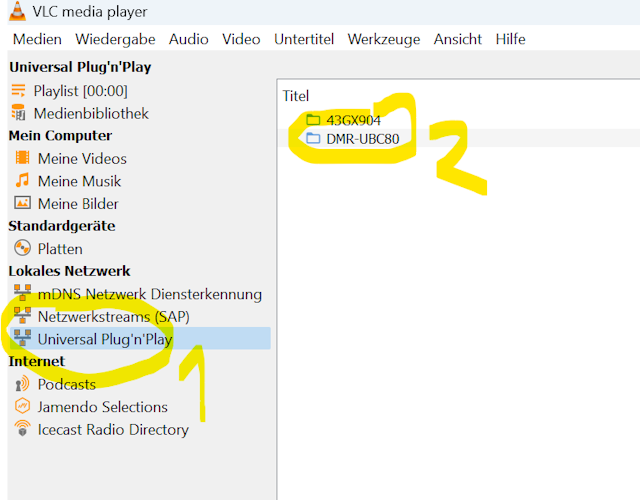Select Meine Musik entry
Viewport: 640px width, 500px height.
pyautogui.click(x=79, y=181)
